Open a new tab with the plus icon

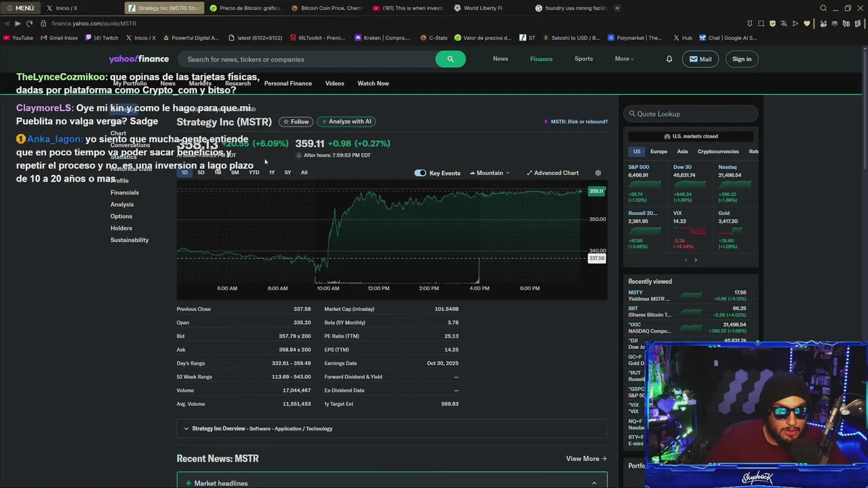[x=617, y=8]
